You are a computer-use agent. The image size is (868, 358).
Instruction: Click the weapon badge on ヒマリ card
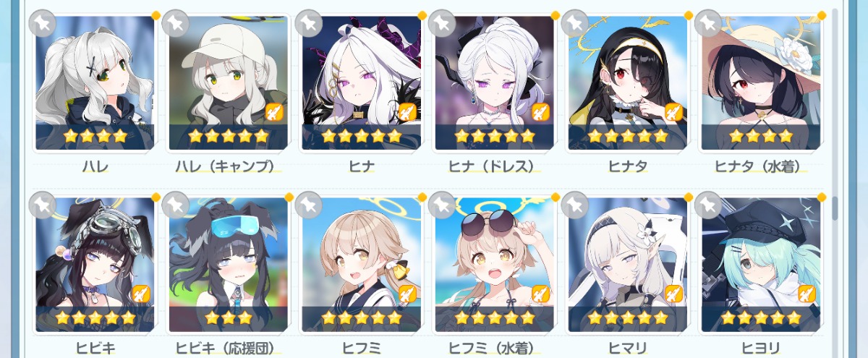point(672,294)
